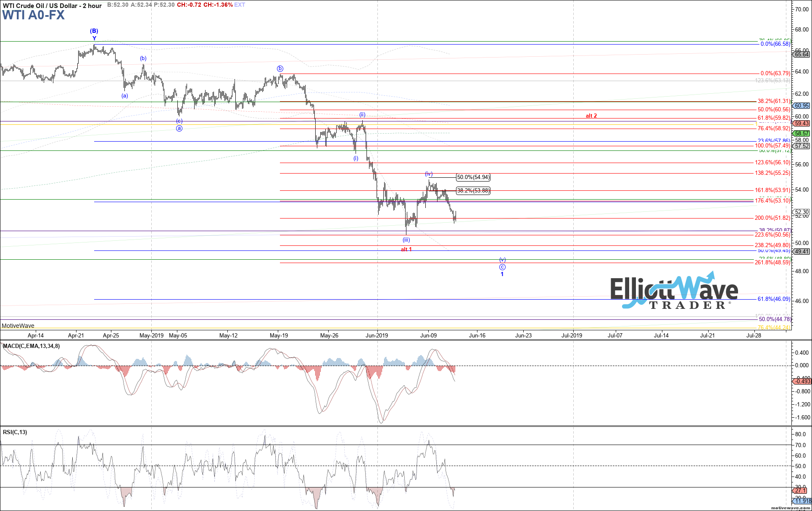Select the circled b wave label
Screen dimensions: 812x511
point(280,68)
